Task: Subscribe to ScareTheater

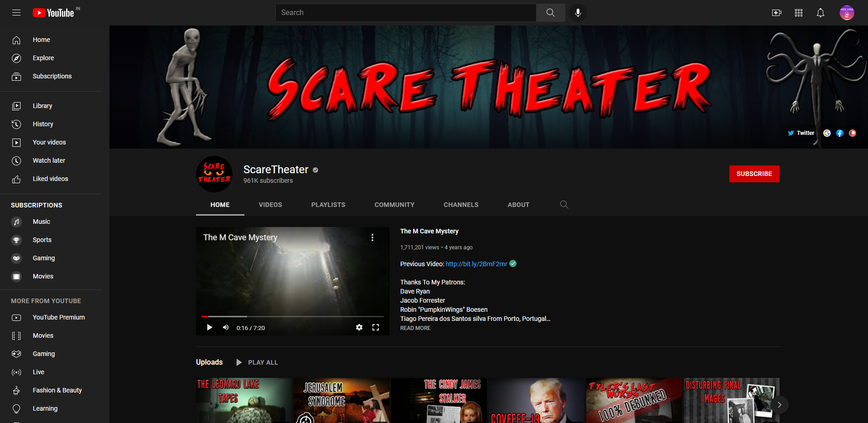Action: [x=754, y=174]
